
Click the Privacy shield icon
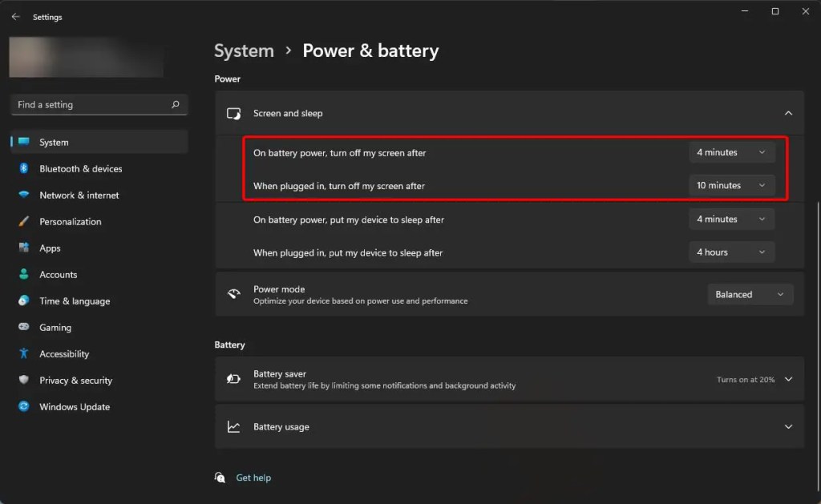tap(24, 380)
